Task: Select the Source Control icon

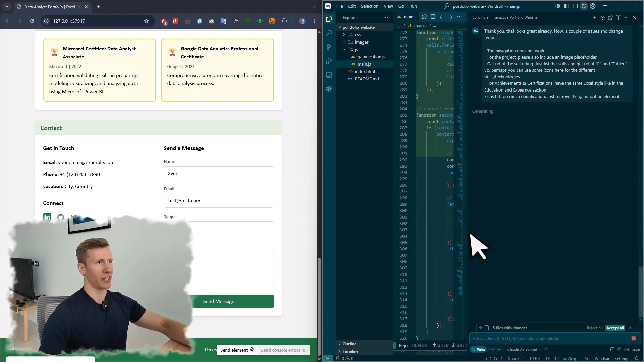Action: [x=329, y=47]
